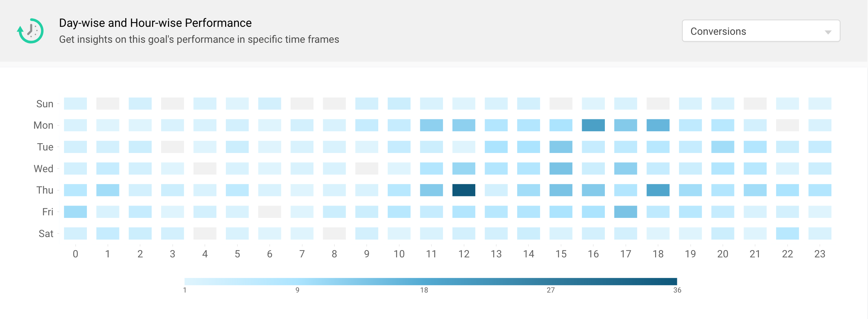Click the legend value 18 marker
Screen dimensions: 868x319
coord(424,290)
